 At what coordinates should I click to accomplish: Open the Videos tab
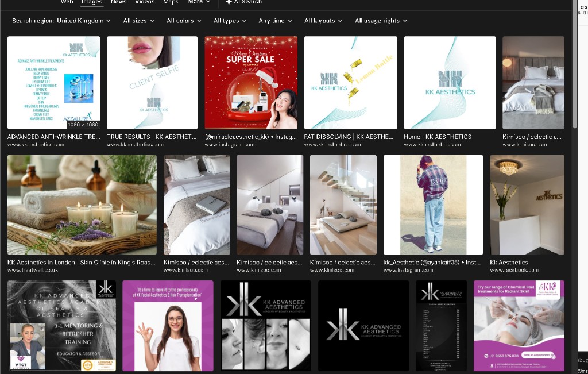[x=145, y=2]
